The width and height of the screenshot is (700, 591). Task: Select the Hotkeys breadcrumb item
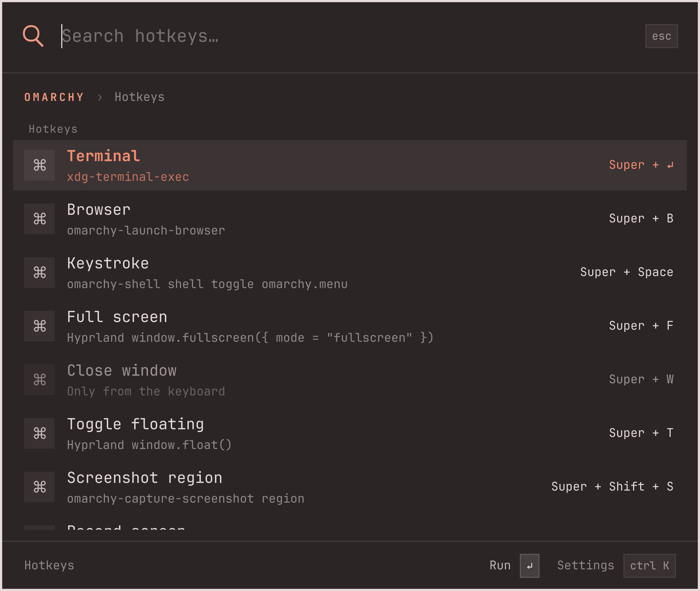[x=140, y=97]
